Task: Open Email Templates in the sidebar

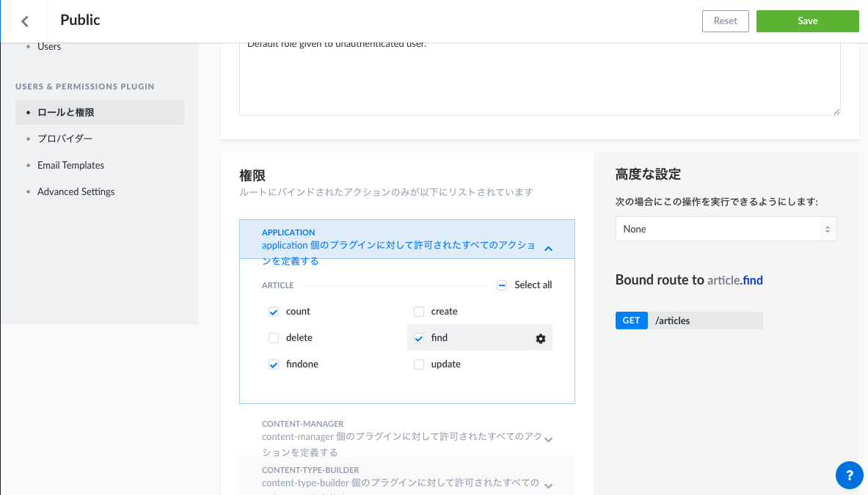Action: pos(70,164)
